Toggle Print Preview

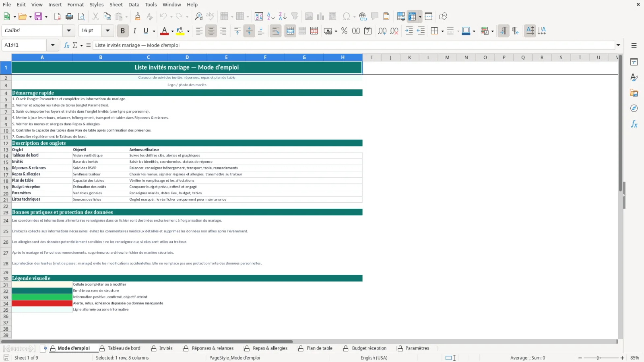click(81, 16)
